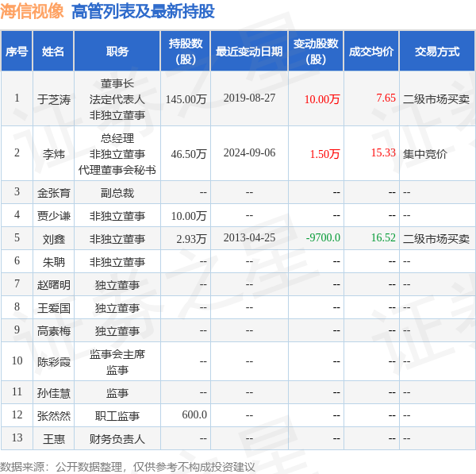Click the 姓名 column header
476x474 pixels.
tap(53, 52)
